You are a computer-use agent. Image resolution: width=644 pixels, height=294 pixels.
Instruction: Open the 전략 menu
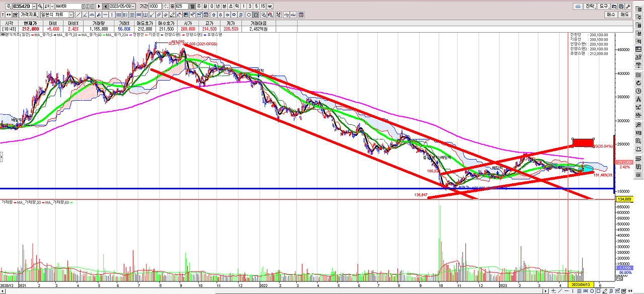[590, 6]
